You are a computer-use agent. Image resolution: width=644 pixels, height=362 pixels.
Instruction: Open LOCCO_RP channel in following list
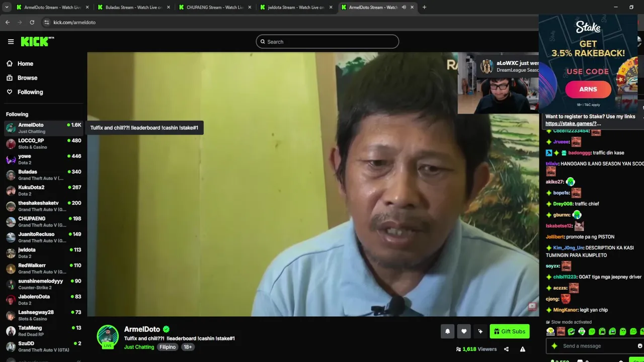point(43,144)
